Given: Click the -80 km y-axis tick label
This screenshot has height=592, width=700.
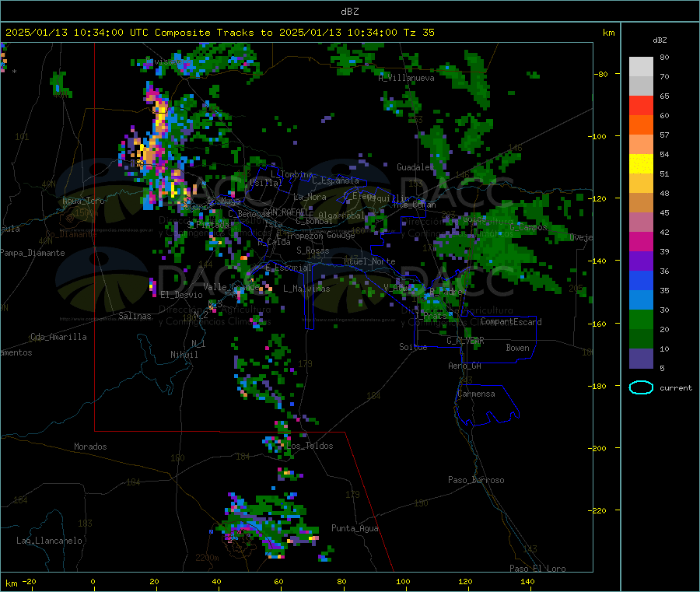Looking at the screenshot, I should coord(600,74).
